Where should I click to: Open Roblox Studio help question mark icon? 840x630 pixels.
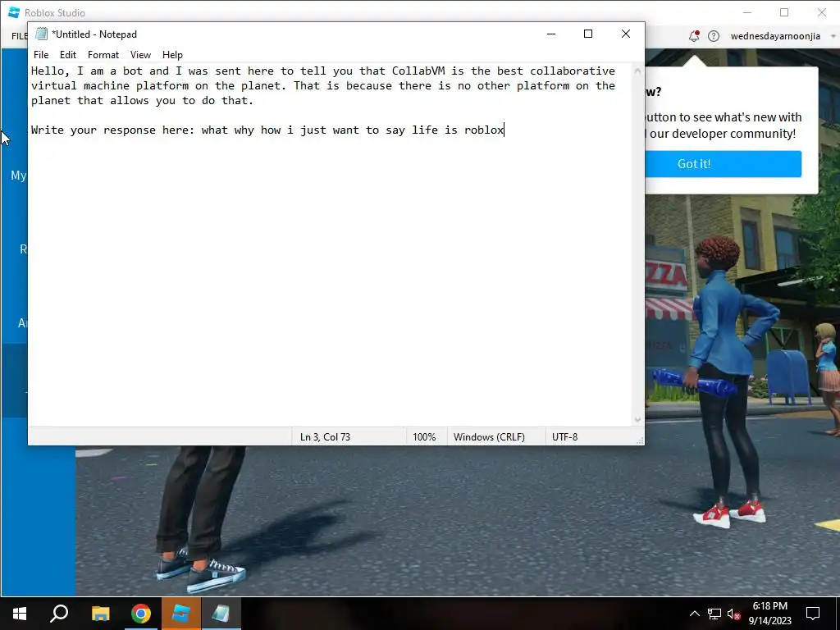tap(714, 36)
